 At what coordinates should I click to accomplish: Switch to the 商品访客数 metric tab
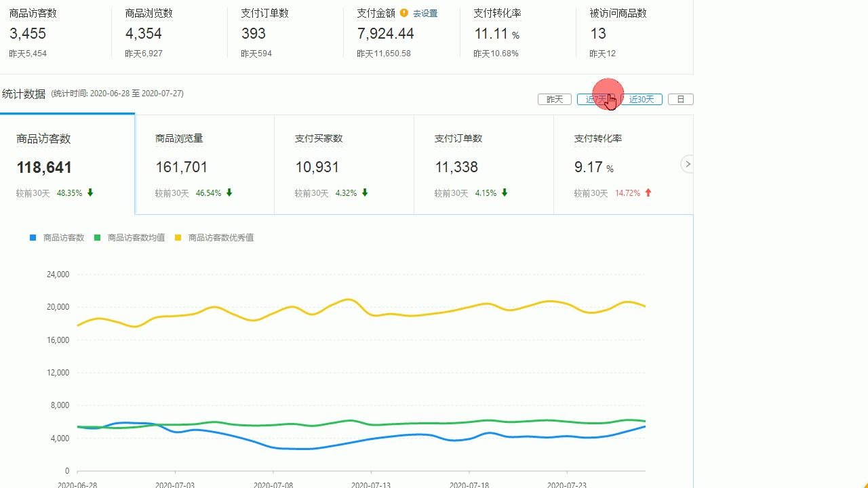tap(68, 165)
